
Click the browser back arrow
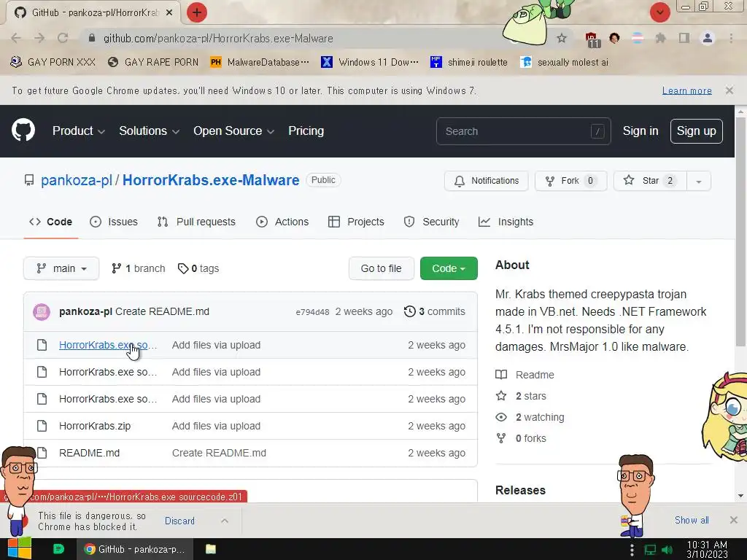(x=16, y=38)
